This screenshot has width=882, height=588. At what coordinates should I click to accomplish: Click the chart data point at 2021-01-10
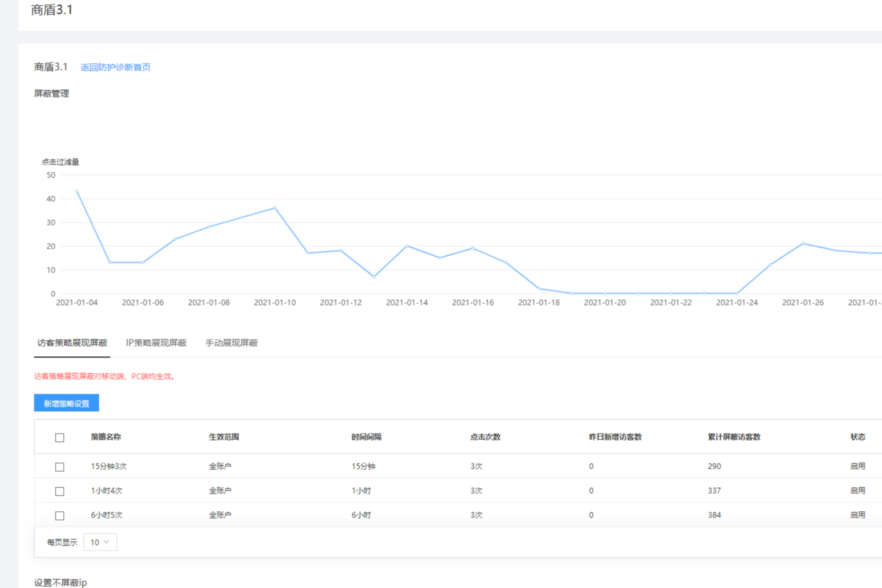(275, 208)
